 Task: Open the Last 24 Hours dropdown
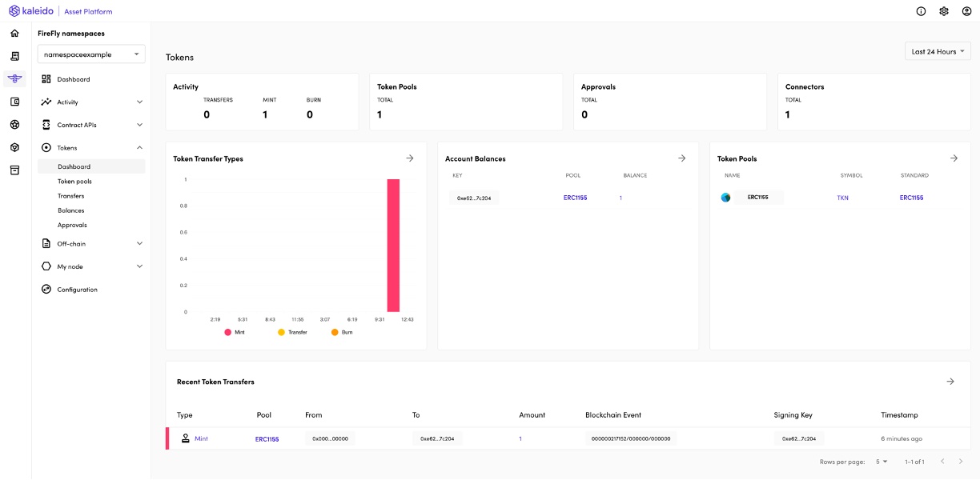(x=936, y=50)
